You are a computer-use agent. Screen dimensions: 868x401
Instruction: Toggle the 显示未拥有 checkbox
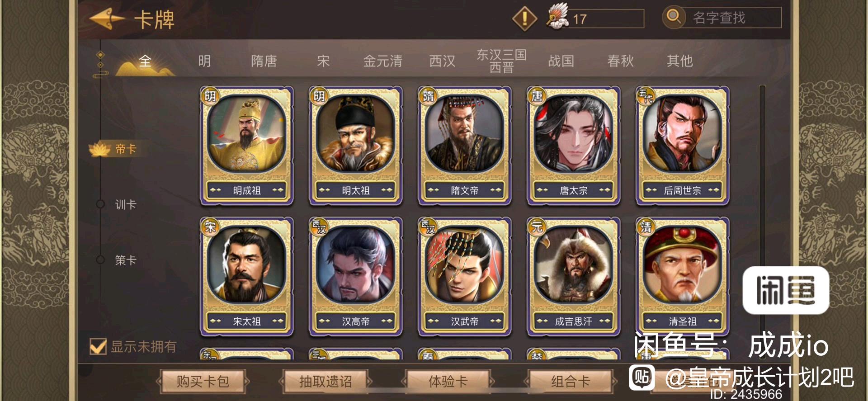pyautogui.click(x=98, y=347)
